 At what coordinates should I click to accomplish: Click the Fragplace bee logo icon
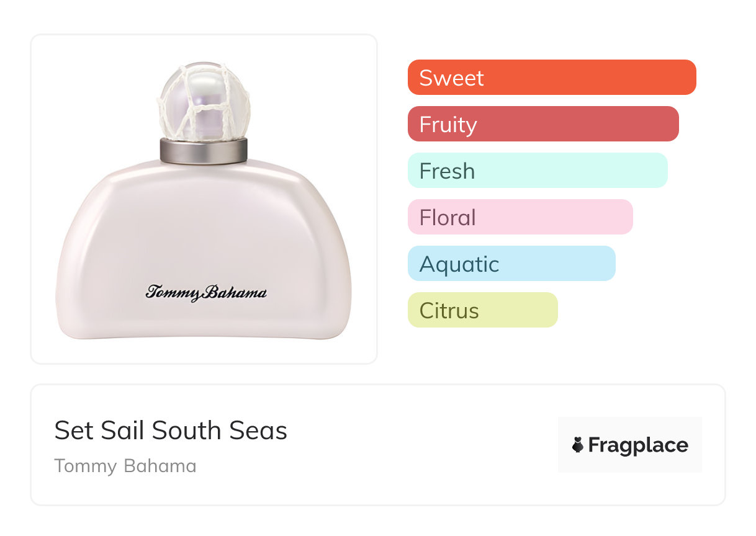(x=578, y=445)
